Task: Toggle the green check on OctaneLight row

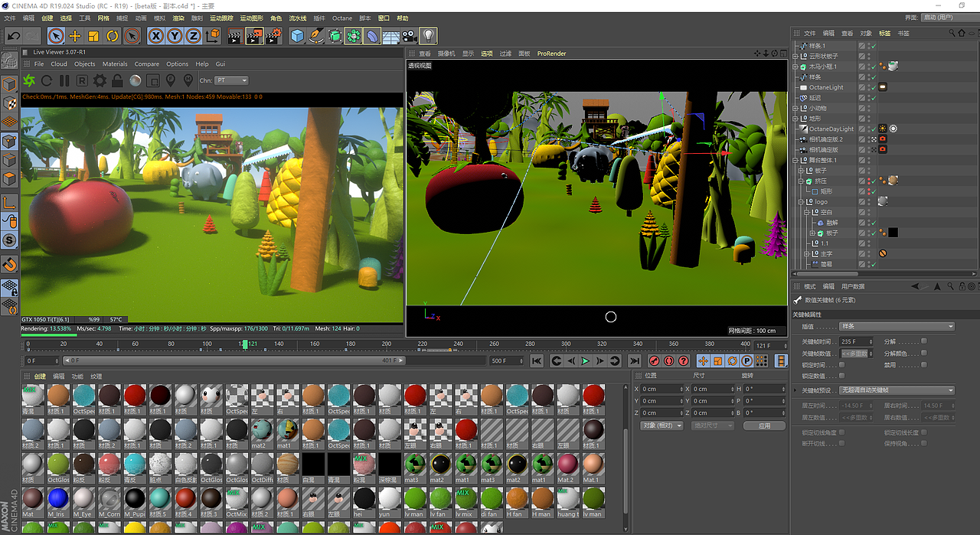Action: click(872, 88)
